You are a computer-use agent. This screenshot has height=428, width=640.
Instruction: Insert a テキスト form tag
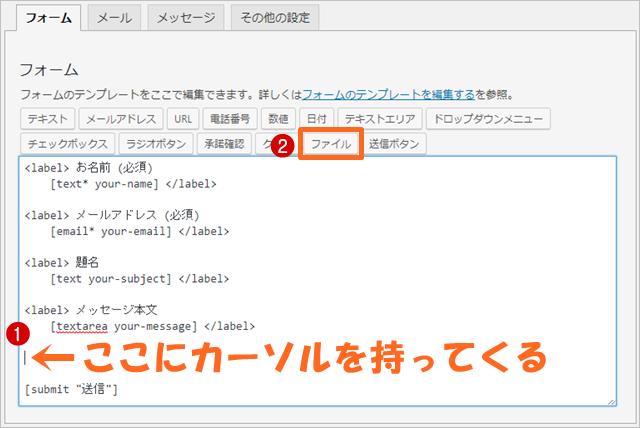[x=48, y=119]
